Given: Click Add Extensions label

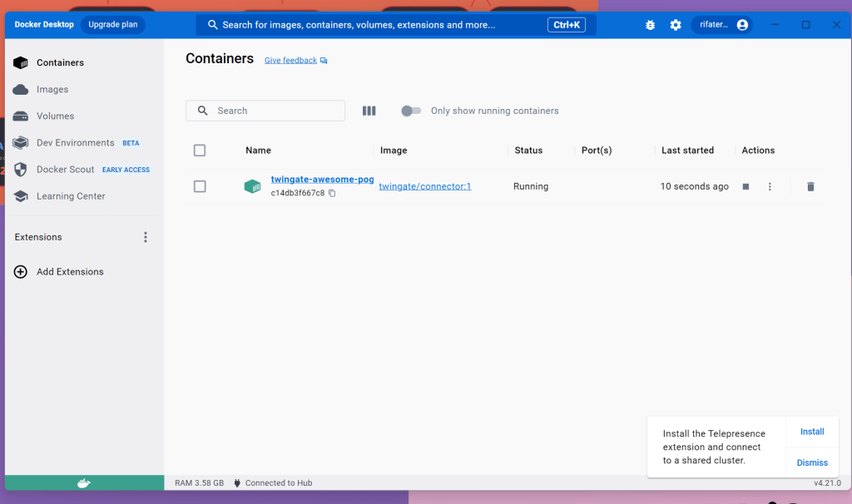Looking at the screenshot, I should 70,272.
